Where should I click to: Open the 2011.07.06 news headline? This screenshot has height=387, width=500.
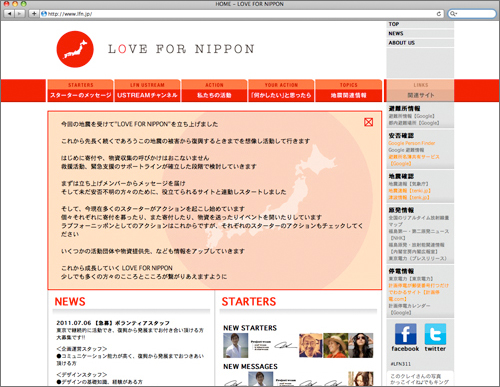point(113,323)
